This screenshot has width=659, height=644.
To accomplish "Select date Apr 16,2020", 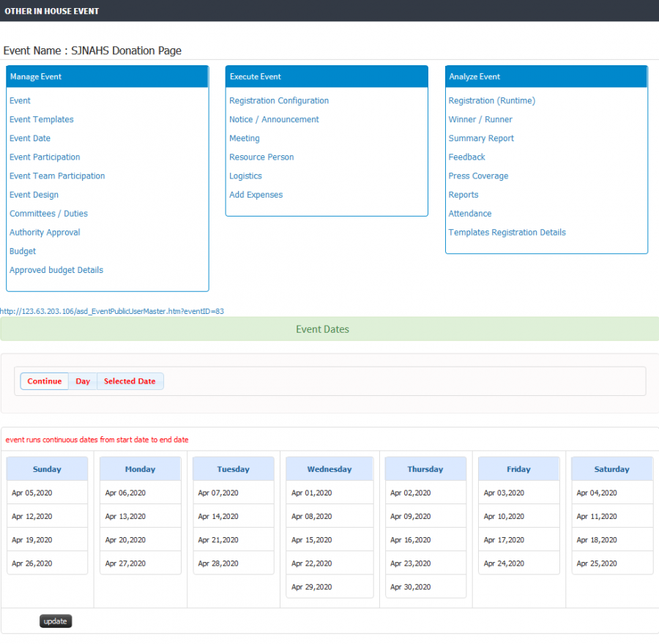I will coord(425,540).
